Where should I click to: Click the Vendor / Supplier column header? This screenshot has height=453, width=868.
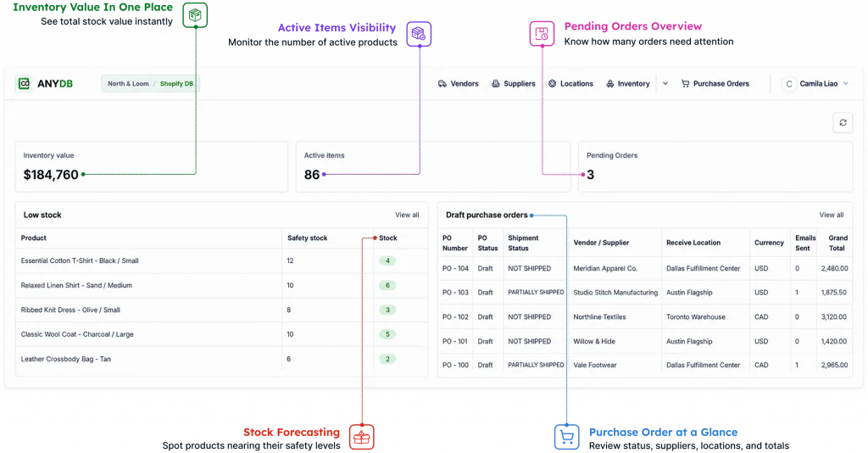[x=601, y=243]
